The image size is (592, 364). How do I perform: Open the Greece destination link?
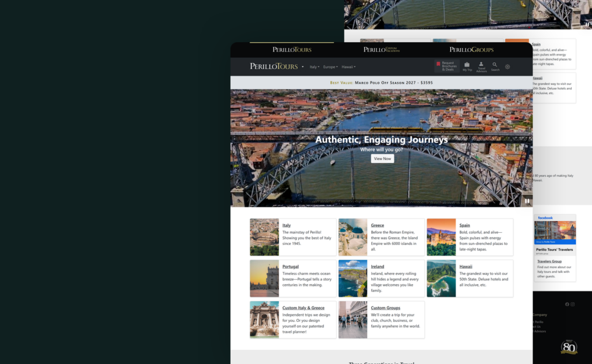tap(377, 225)
